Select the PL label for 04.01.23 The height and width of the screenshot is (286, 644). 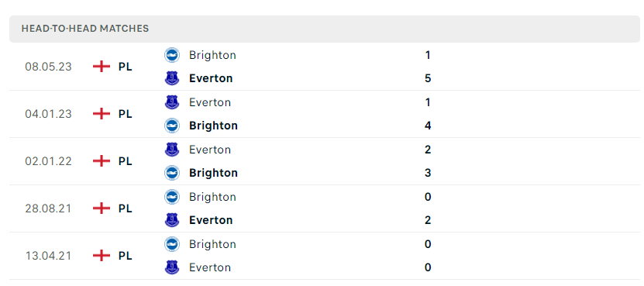coord(126,114)
